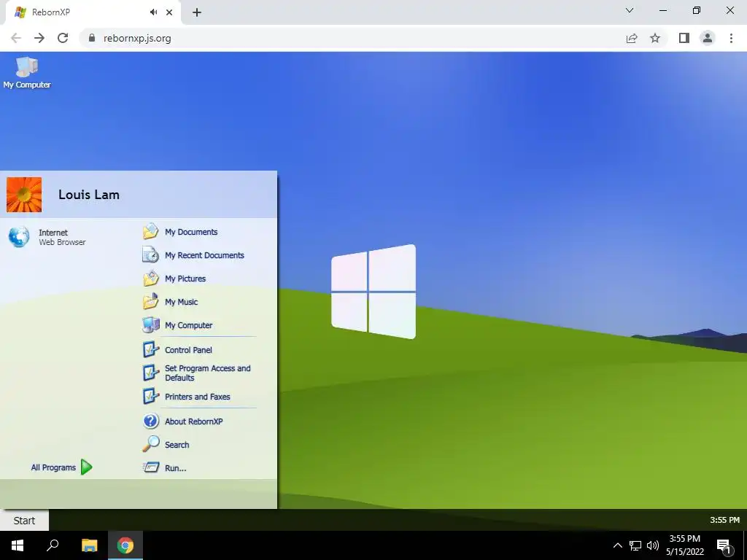Show hidden tray icons chevron

pos(617,545)
